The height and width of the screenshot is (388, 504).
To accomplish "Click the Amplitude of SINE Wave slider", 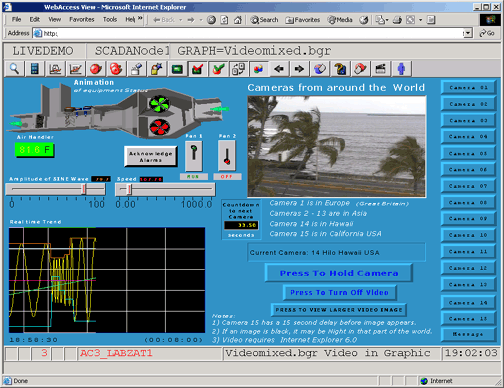I will click(x=55, y=189).
